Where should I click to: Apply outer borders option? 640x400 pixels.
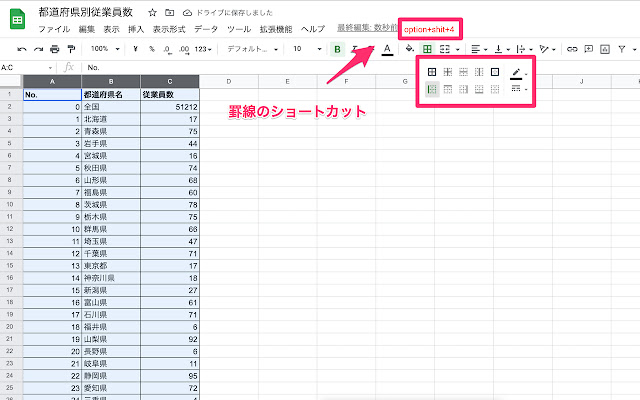point(495,72)
